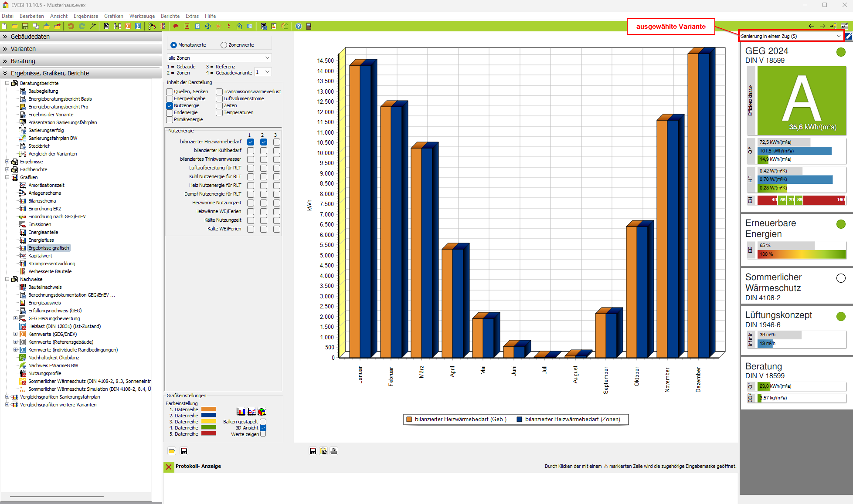The image size is (853, 504).
Task: Click the 3. Datenreihe yellow color swatch
Action: (x=208, y=422)
